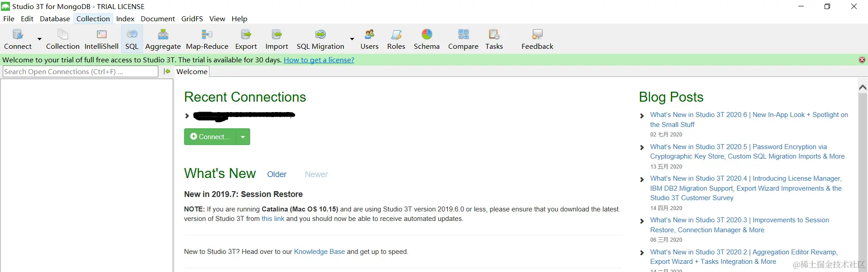This screenshot has width=868, height=272.
Task: Open the Index menu
Action: pos(125,19)
